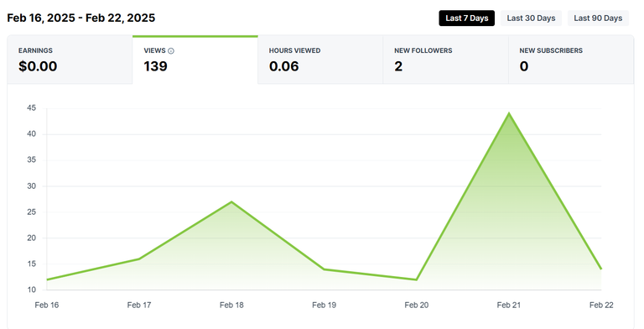
Task: Click the info icon next to VIEWS
Action: 171,51
